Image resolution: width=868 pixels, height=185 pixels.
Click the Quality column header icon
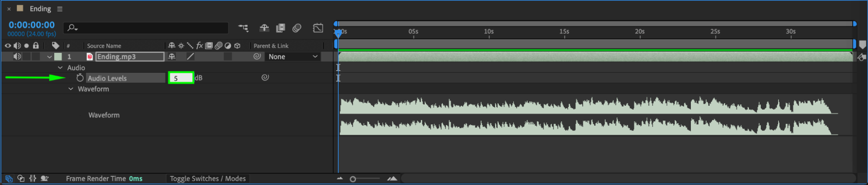(190, 45)
